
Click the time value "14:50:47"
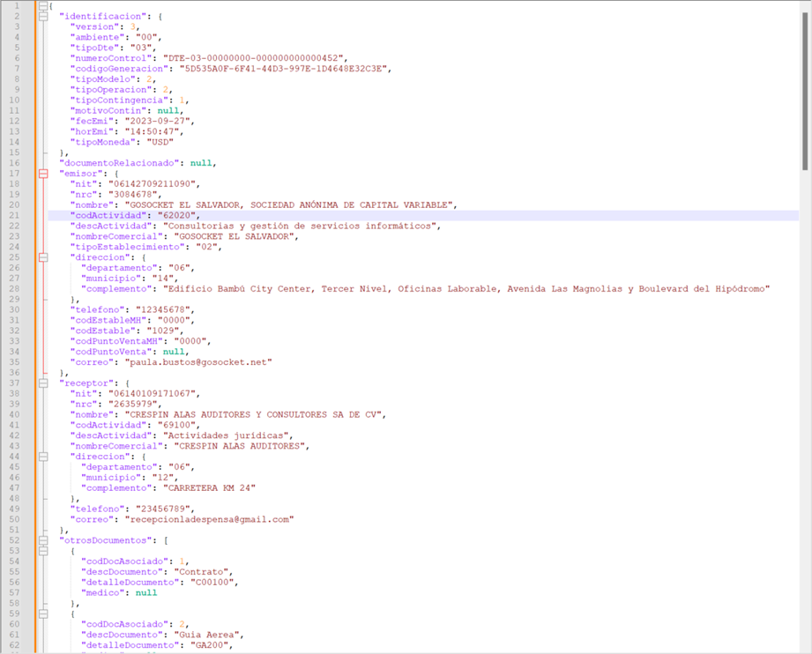[153, 131]
